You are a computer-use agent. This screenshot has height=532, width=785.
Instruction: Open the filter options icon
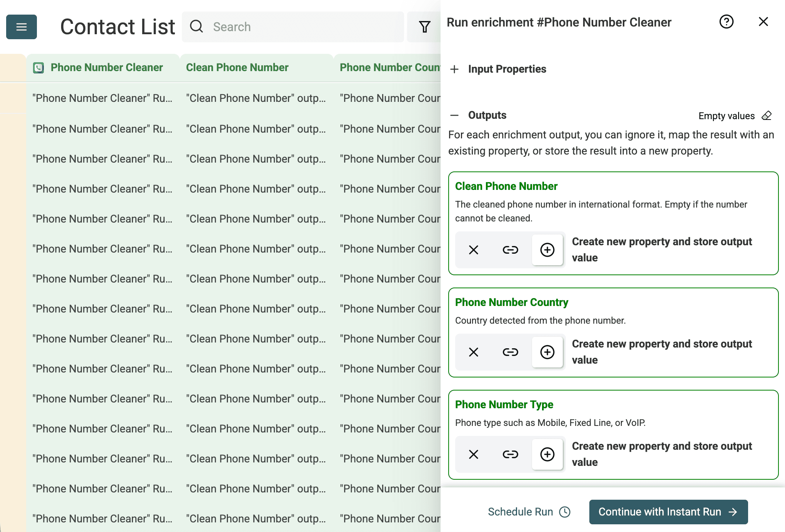(x=424, y=27)
